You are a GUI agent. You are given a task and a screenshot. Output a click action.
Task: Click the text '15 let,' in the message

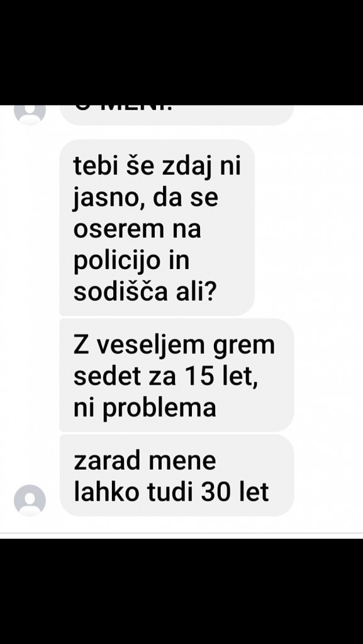click(222, 375)
